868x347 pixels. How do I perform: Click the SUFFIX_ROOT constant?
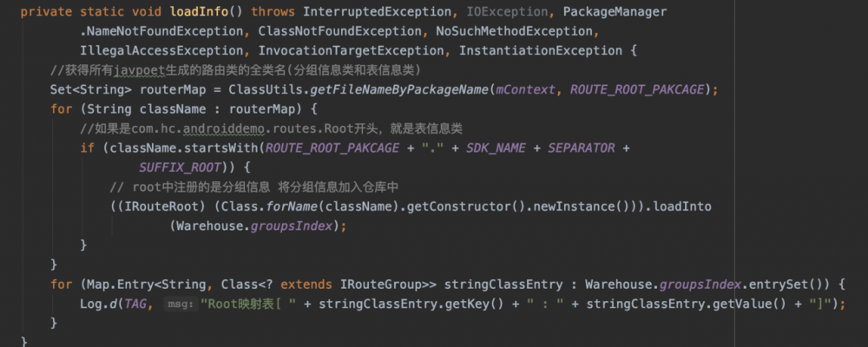[181, 167]
